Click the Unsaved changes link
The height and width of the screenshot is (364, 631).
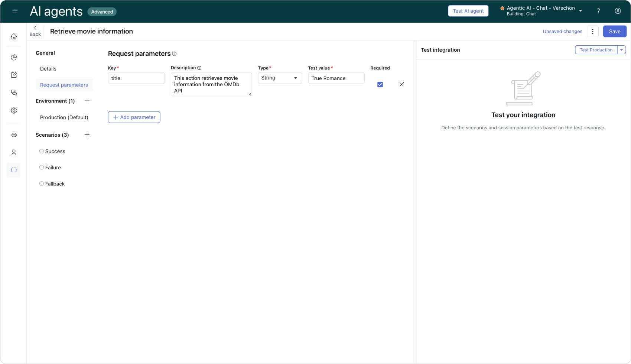tap(562, 32)
